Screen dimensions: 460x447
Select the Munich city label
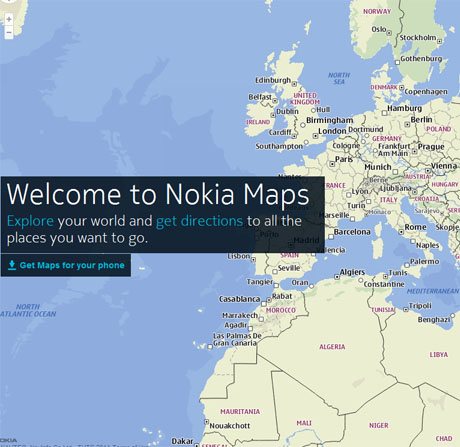[x=378, y=167]
